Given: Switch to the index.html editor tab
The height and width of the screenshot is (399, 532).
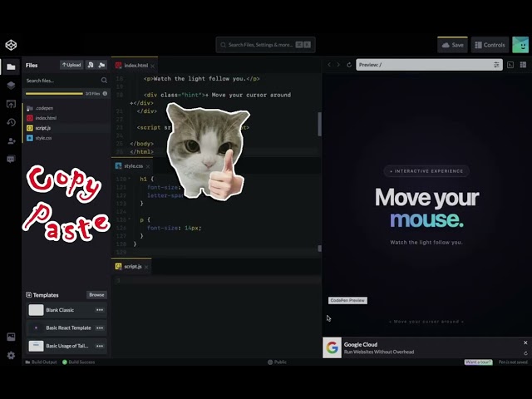Looking at the screenshot, I should coord(135,65).
